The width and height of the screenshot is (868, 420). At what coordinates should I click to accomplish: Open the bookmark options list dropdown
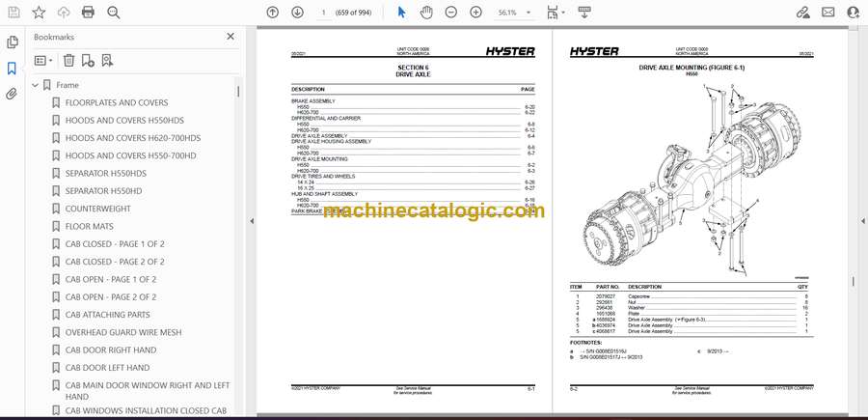click(43, 61)
